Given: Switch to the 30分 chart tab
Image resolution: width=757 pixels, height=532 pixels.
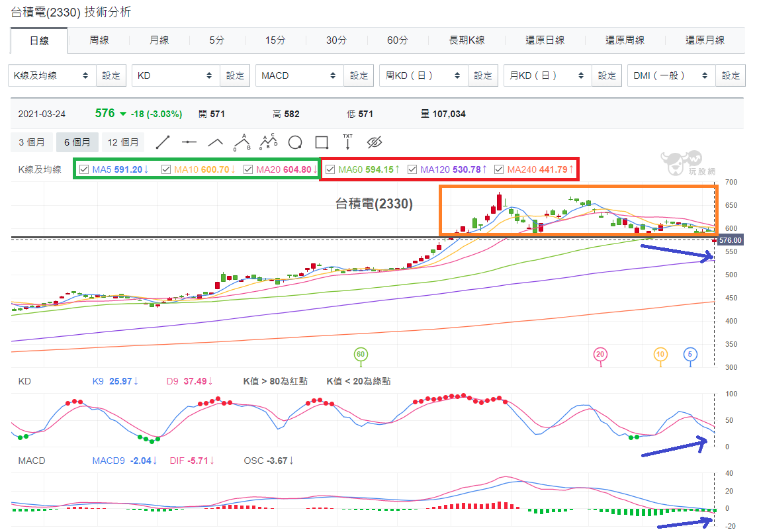Looking at the screenshot, I should [337, 40].
